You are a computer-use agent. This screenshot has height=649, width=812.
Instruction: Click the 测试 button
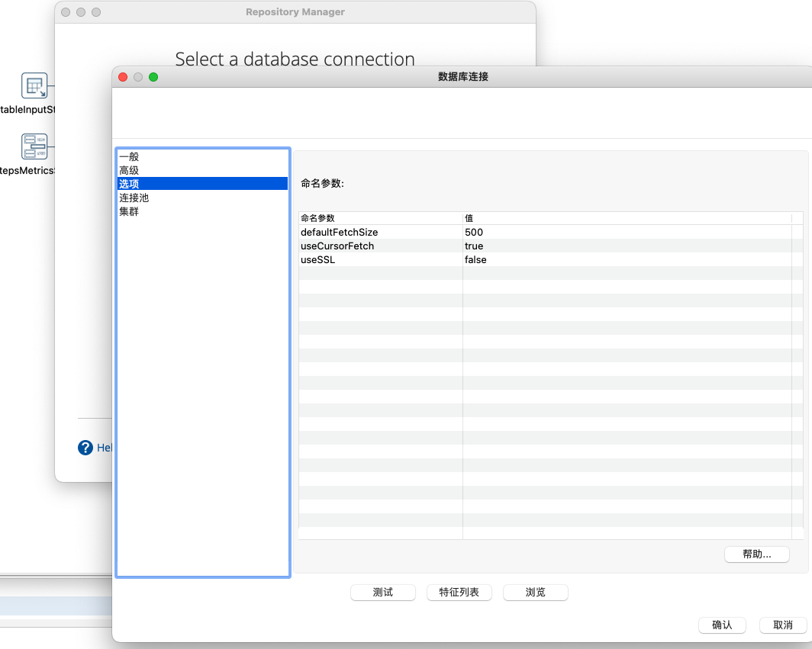[382, 592]
